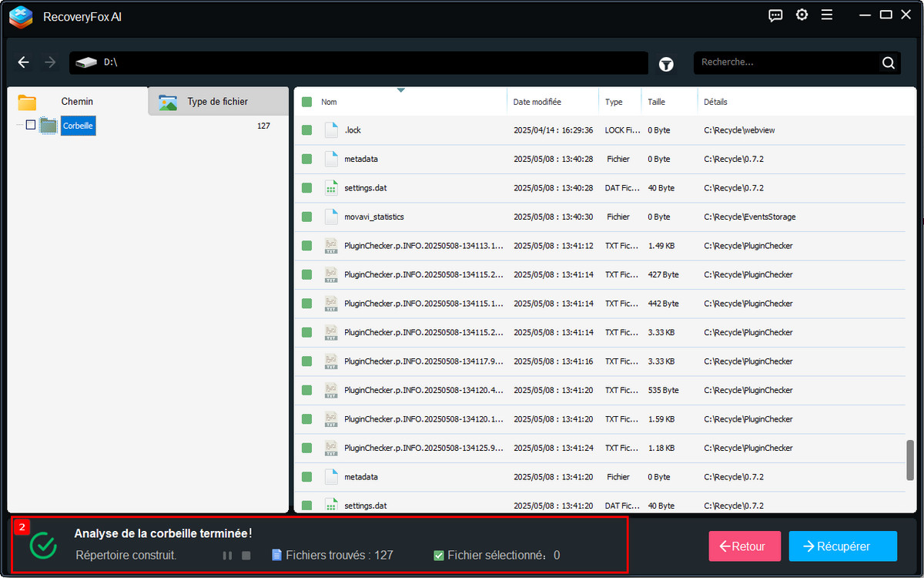Switch to Type de fichier tab

click(x=217, y=102)
